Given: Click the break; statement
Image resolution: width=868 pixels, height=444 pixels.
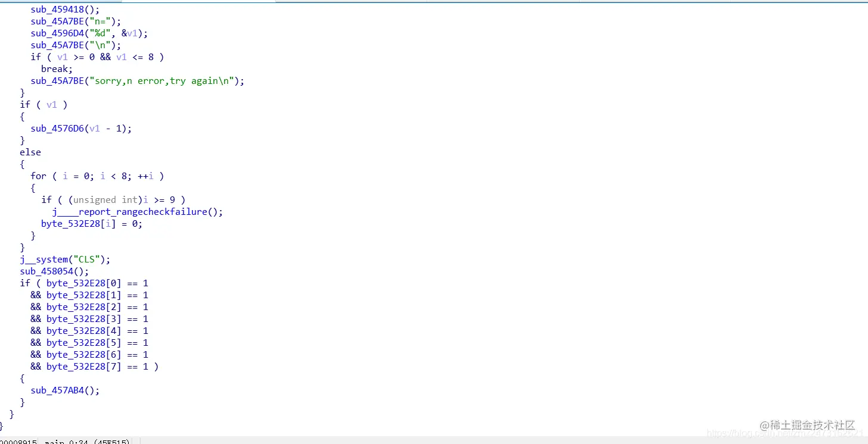Looking at the screenshot, I should (x=57, y=69).
